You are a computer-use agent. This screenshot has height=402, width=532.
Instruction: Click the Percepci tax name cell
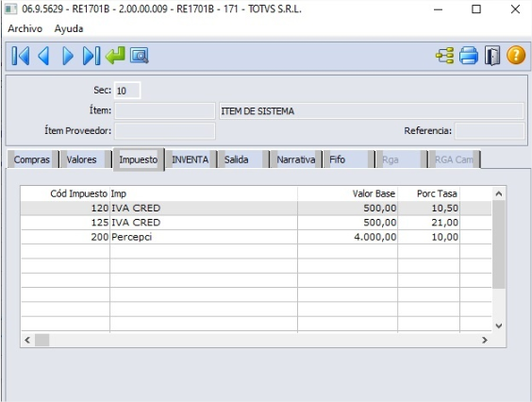(204, 237)
